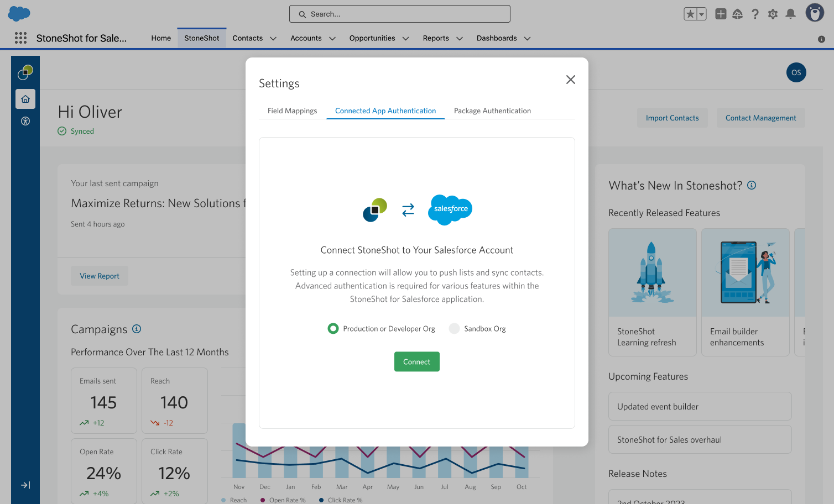834x504 pixels.
Task: Expand the favorites list dropdown arrow
Action: 702,14
